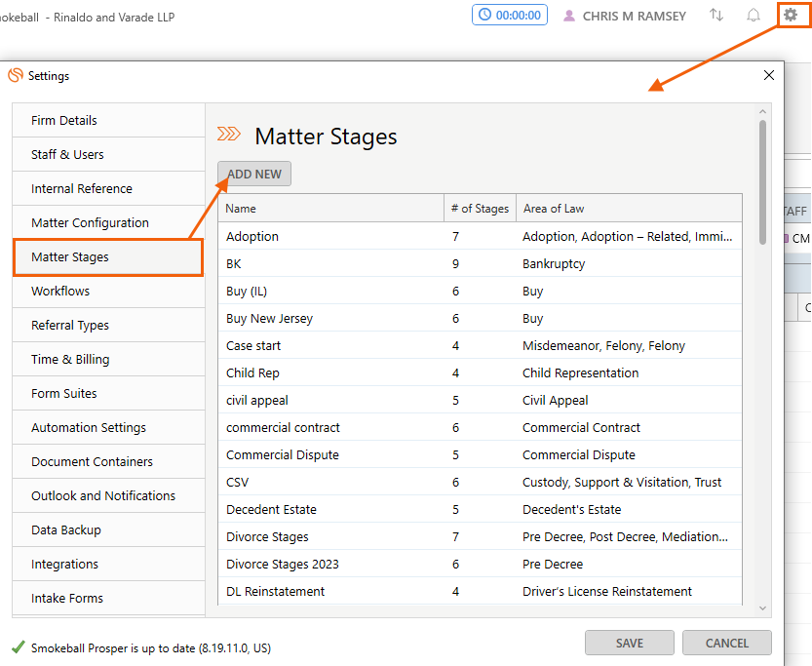Go to Outlook and Notifications
The height and width of the screenshot is (666, 812).
[109, 496]
